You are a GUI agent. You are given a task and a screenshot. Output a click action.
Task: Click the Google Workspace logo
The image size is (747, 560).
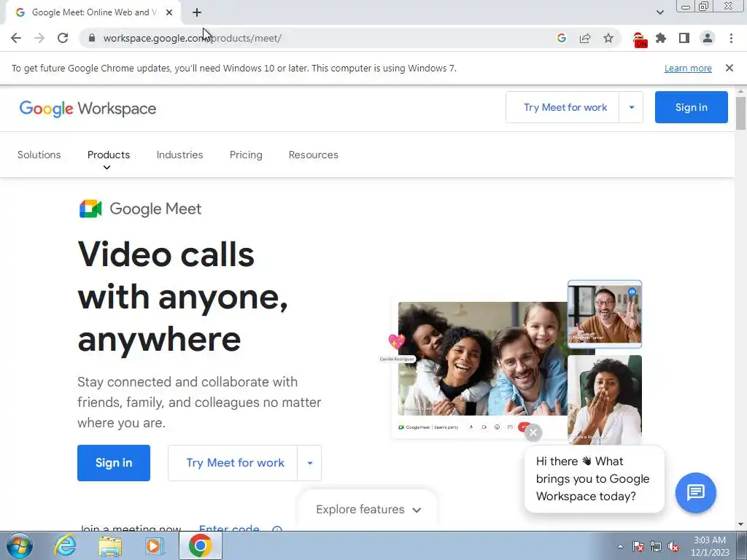(88, 109)
